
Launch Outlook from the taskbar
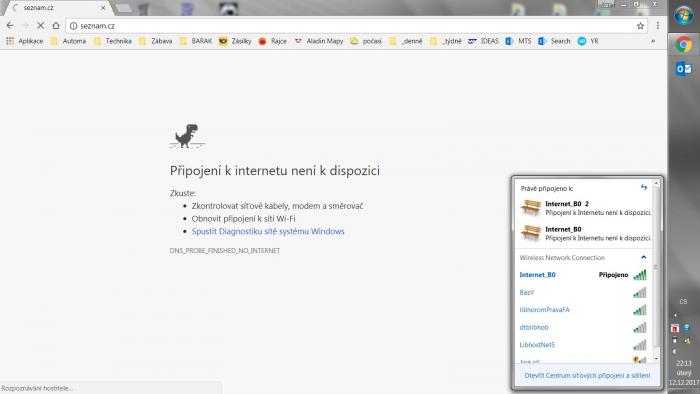point(683,69)
